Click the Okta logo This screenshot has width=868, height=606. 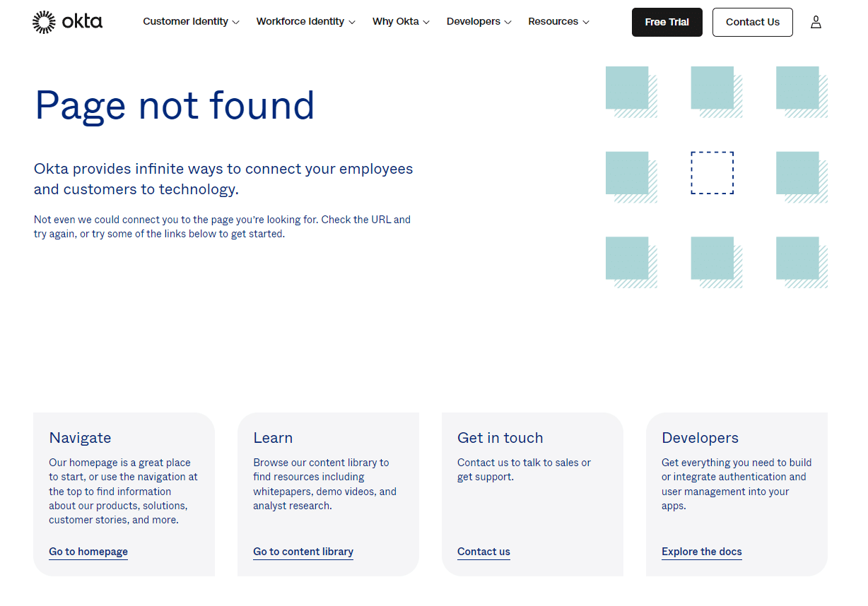pyautogui.click(x=68, y=22)
